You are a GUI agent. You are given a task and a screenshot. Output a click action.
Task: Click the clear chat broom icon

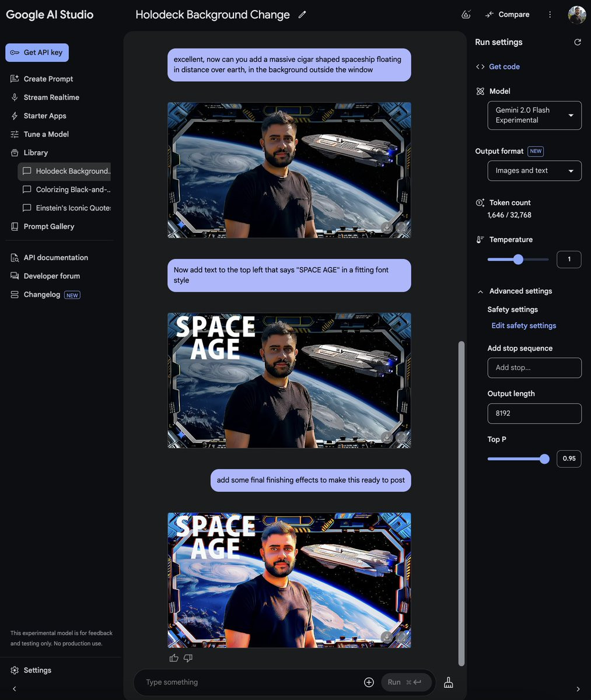tap(449, 682)
